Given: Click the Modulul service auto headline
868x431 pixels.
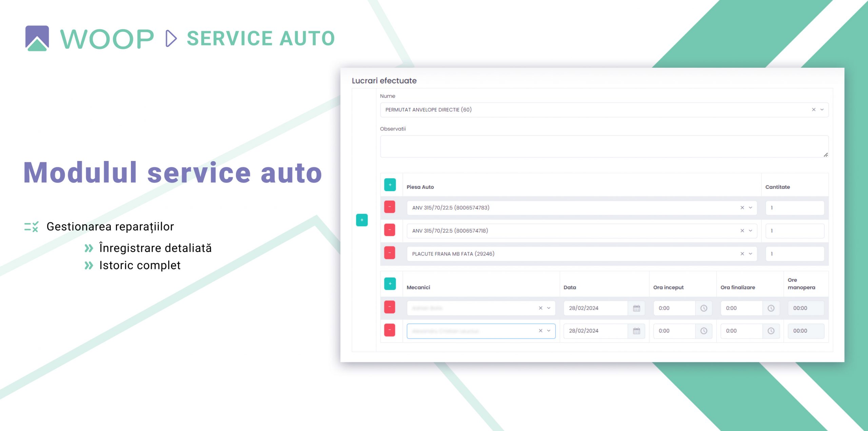Looking at the screenshot, I should pyautogui.click(x=173, y=173).
